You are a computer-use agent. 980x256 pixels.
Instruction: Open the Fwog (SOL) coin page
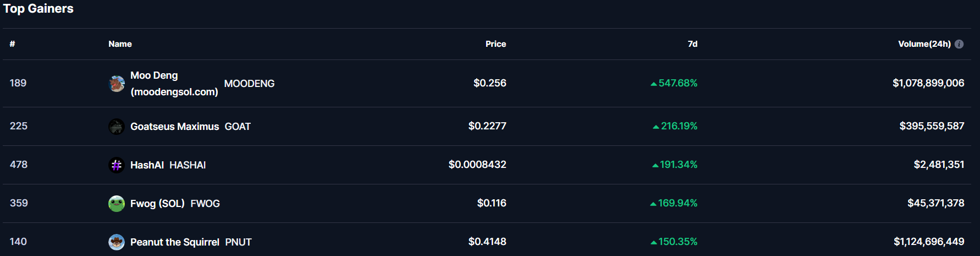click(157, 204)
